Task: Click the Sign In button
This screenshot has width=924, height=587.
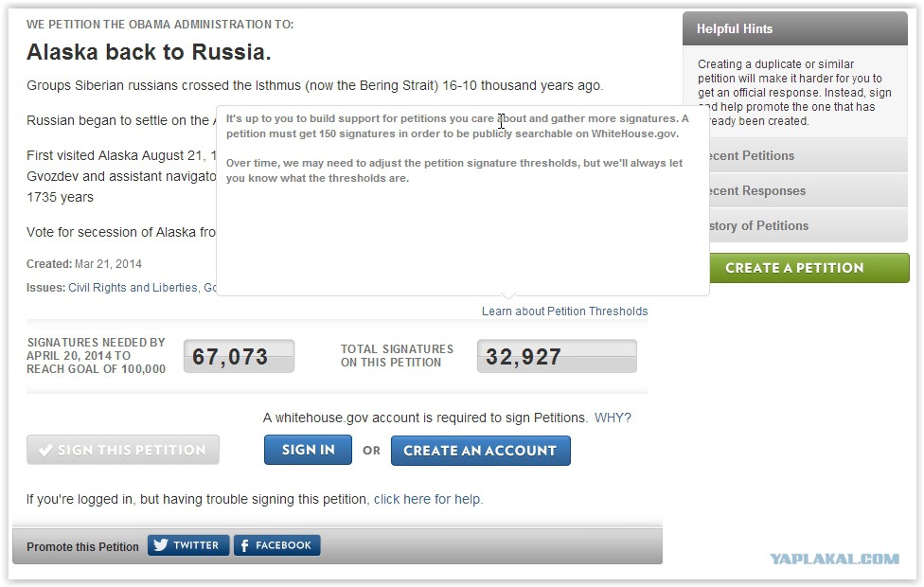Action: click(308, 450)
